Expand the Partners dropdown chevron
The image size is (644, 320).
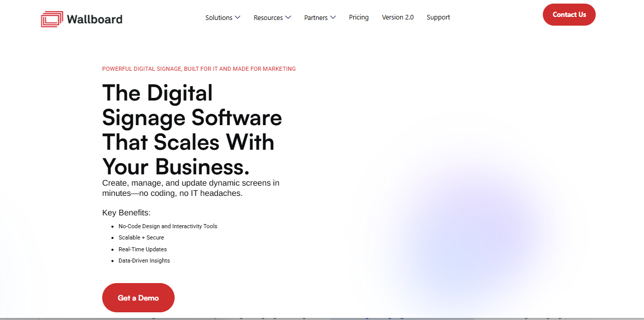pos(333,17)
